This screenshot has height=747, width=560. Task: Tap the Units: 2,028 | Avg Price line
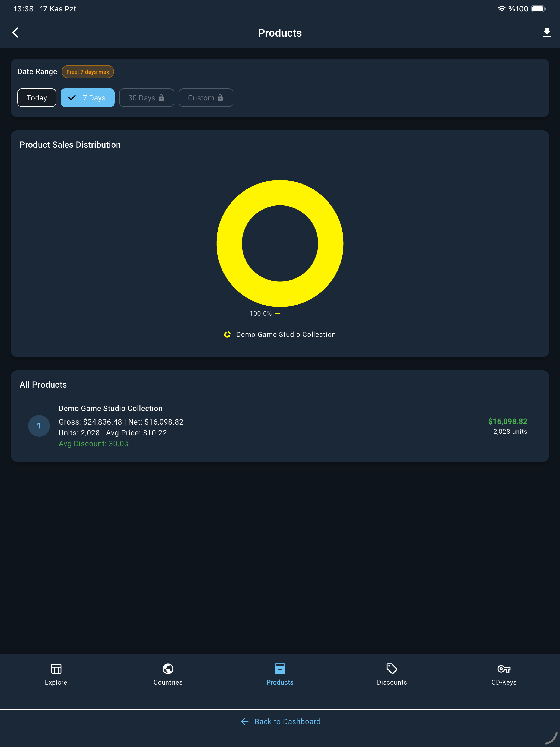pos(113,433)
